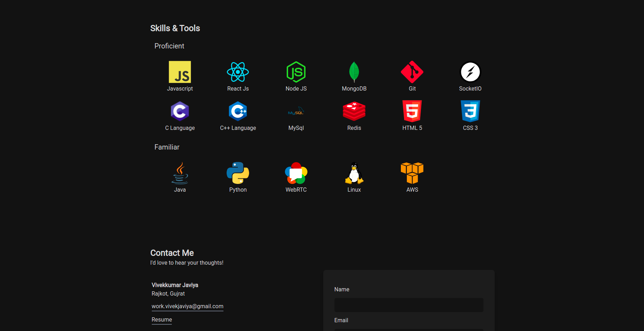Click the 'C++ Language' caption text

coord(238,128)
